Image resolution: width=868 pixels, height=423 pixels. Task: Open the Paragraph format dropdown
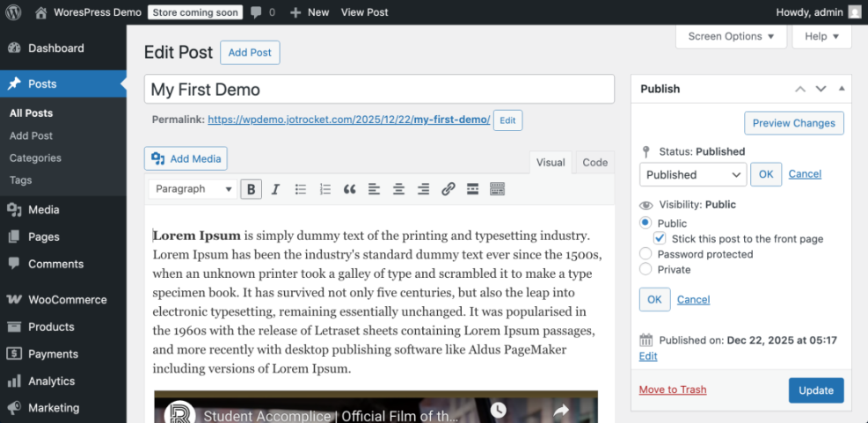(x=193, y=189)
